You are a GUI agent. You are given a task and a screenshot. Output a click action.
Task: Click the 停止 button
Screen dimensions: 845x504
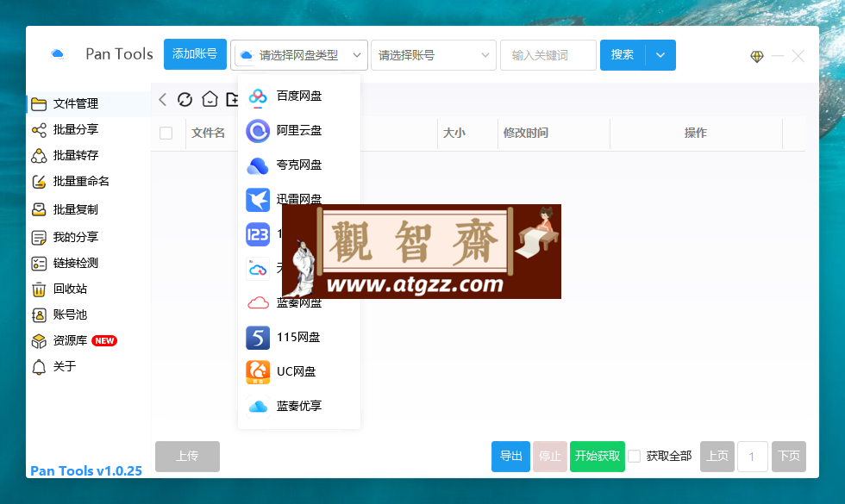point(550,457)
